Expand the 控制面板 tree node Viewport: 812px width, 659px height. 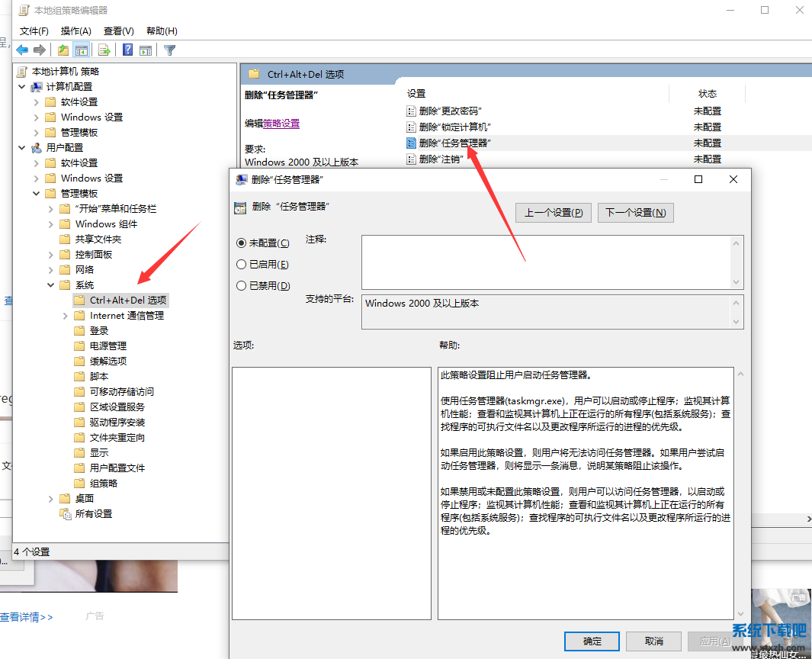click(51, 255)
